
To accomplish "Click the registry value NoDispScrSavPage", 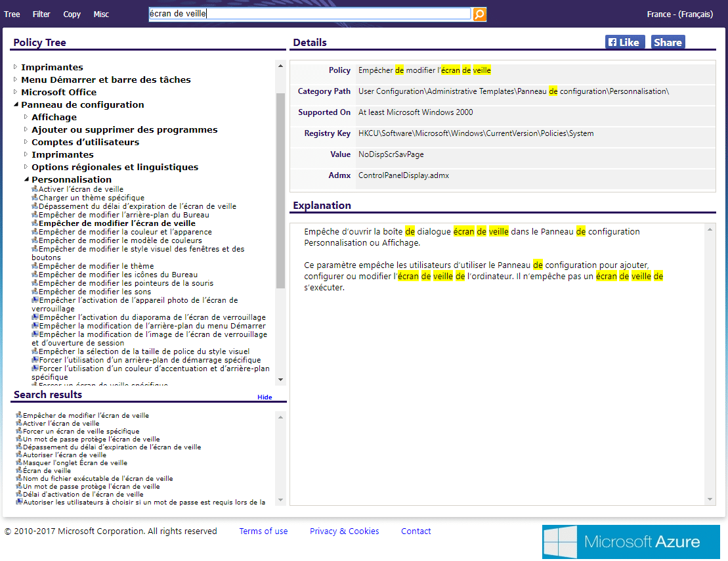I will click(x=391, y=154).
